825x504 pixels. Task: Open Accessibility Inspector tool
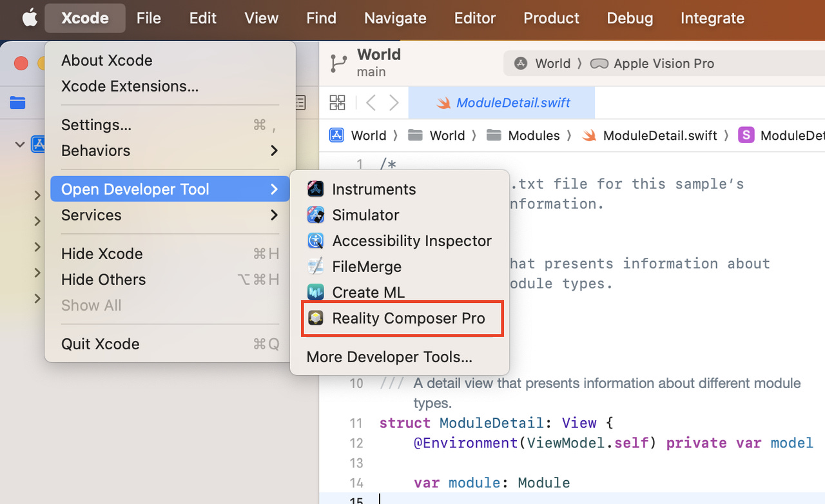tap(399, 240)
